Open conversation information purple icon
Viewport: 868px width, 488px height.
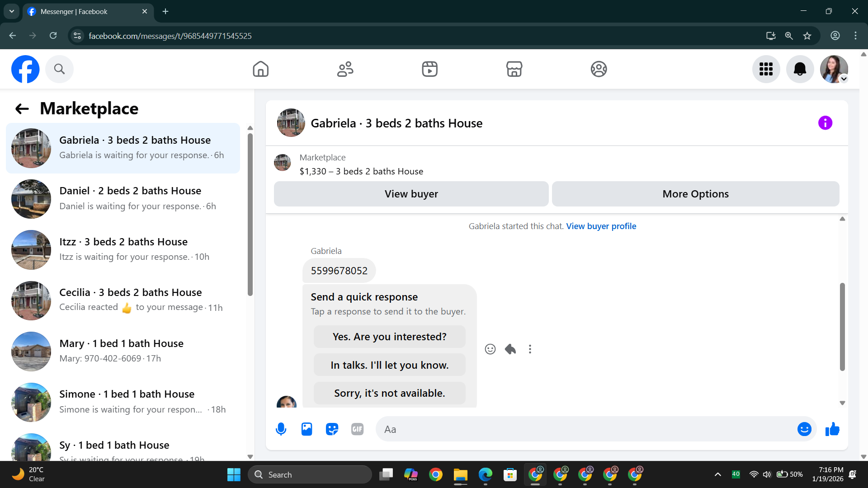825,123
